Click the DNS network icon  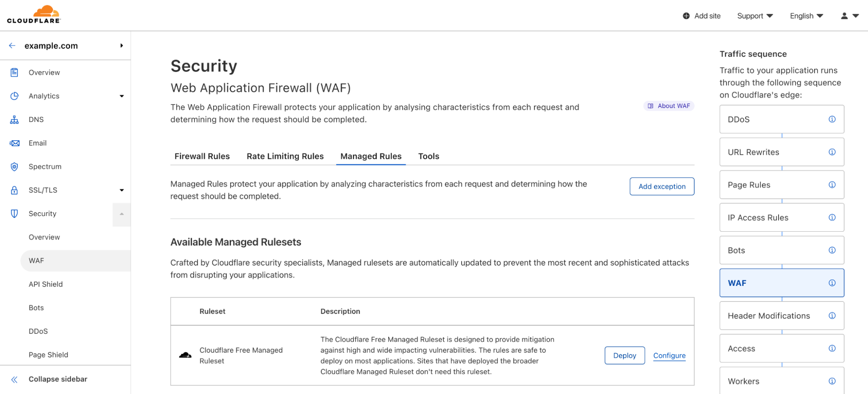point(14,120)
